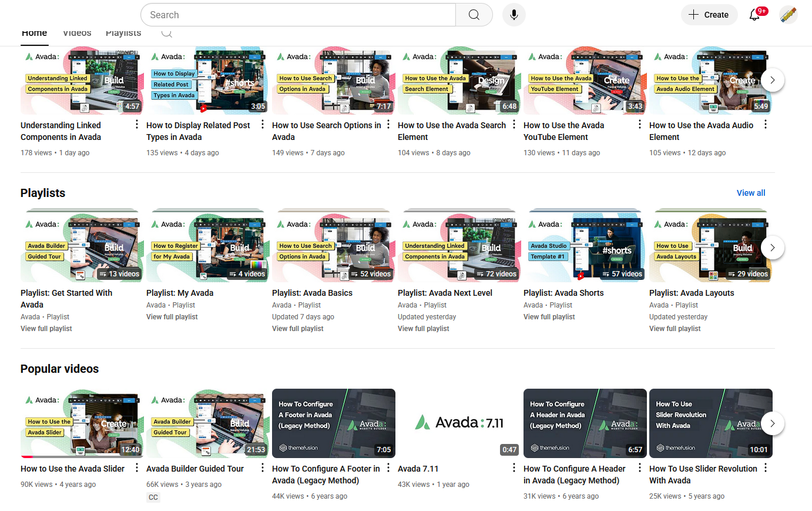812x511 pixels.
Task: View full playlist for Avada Next Level
Action: click(424, 329)
